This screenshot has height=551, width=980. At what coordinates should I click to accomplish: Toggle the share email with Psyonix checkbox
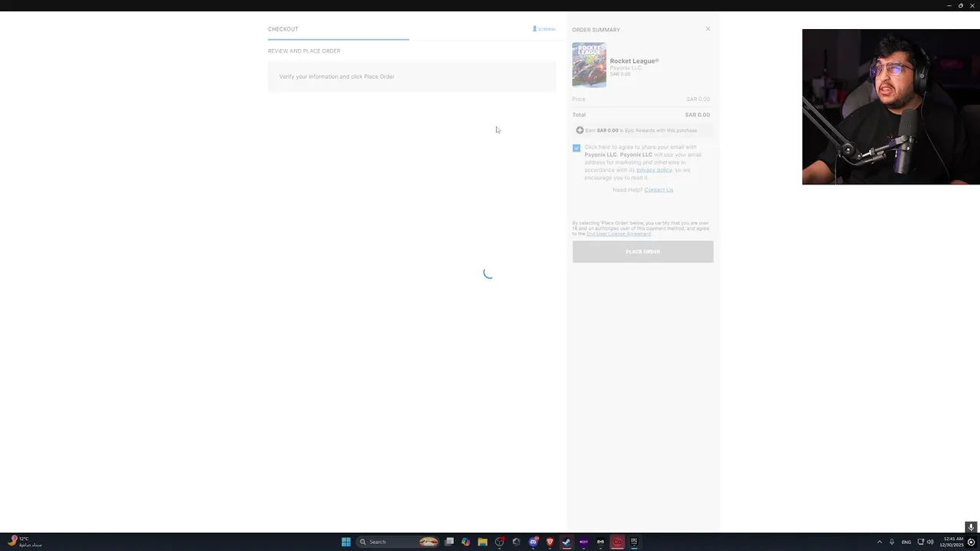click(x=577, y=148)
